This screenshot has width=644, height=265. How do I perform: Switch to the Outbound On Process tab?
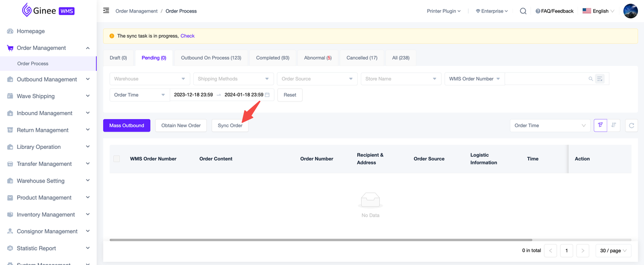[211, 58]
